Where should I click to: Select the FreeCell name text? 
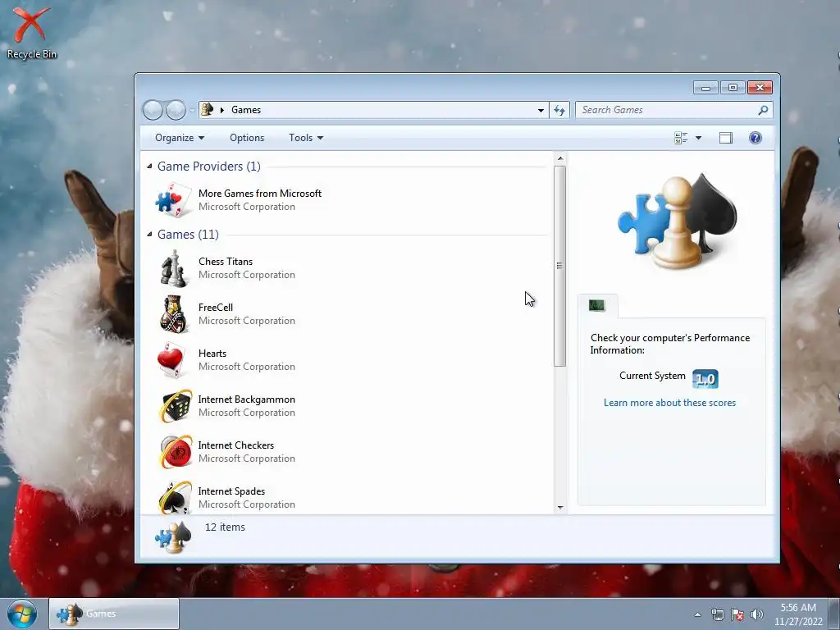[216, 308]
